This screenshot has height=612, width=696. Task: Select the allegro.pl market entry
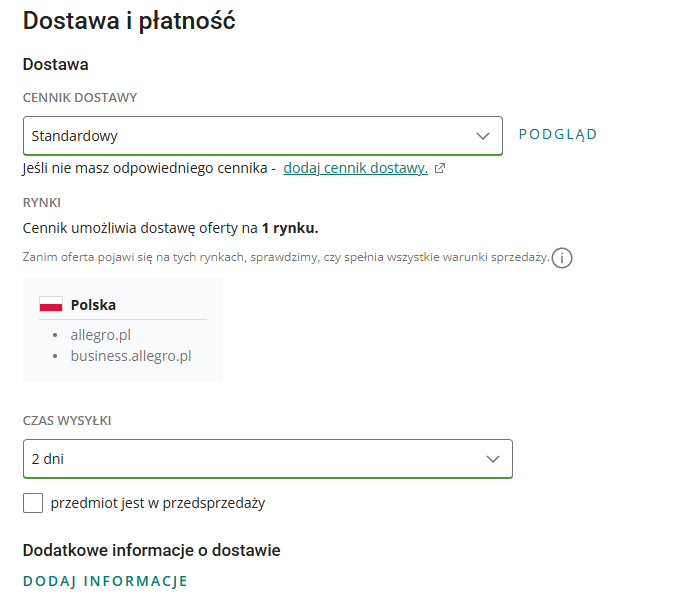[101, 335]
